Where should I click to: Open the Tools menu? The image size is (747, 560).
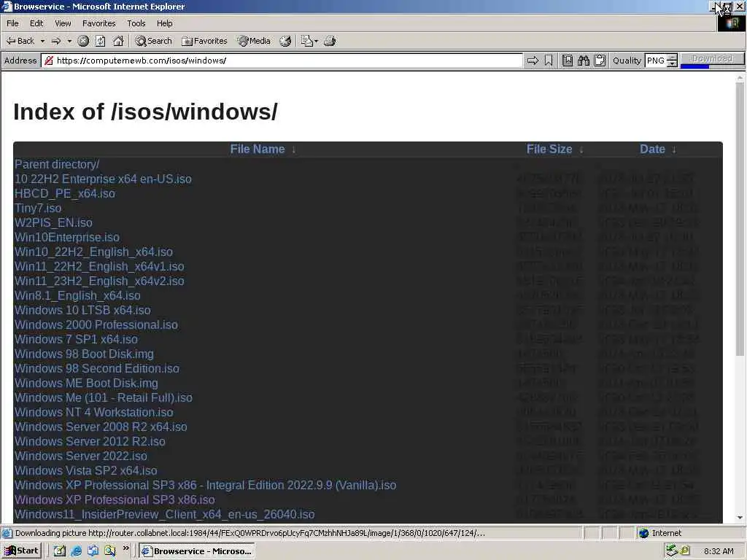click(136, 23)
